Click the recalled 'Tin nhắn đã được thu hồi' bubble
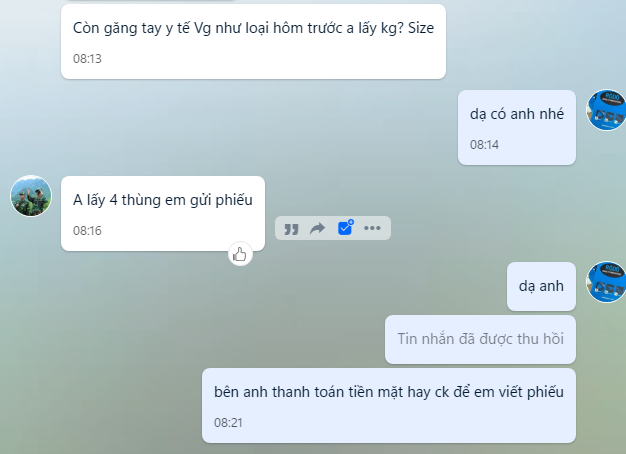This screenshot has width=626, height=454. [x=480, y=339]
